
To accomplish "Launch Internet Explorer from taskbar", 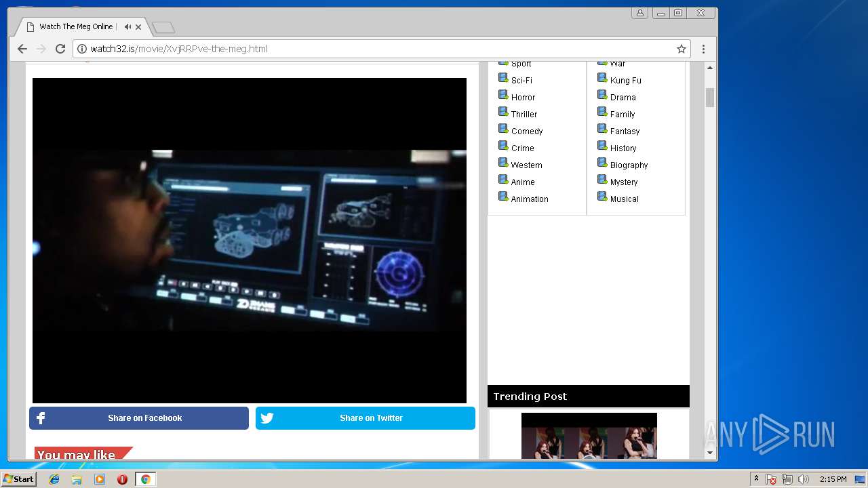I will [x=54, y=479].
